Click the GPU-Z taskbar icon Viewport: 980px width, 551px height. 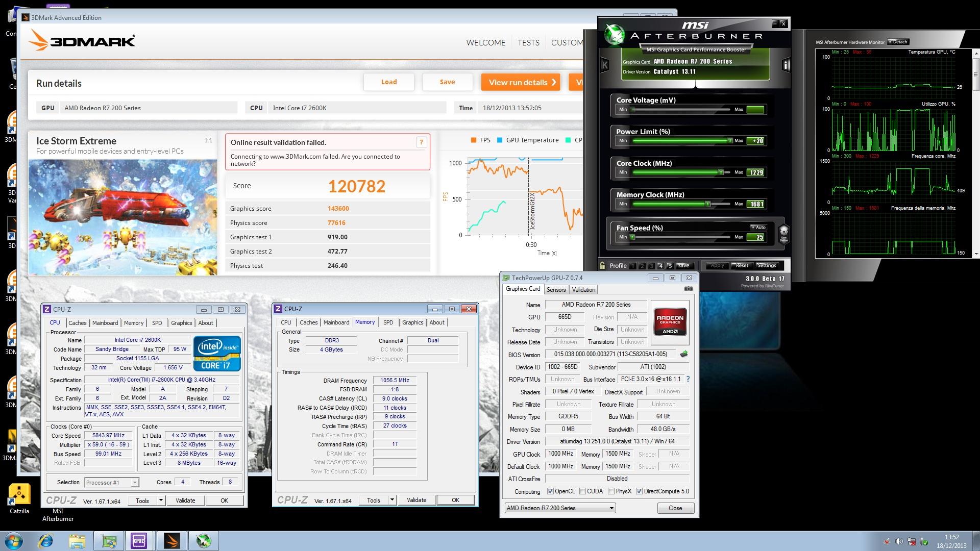[x=109, y=541]
